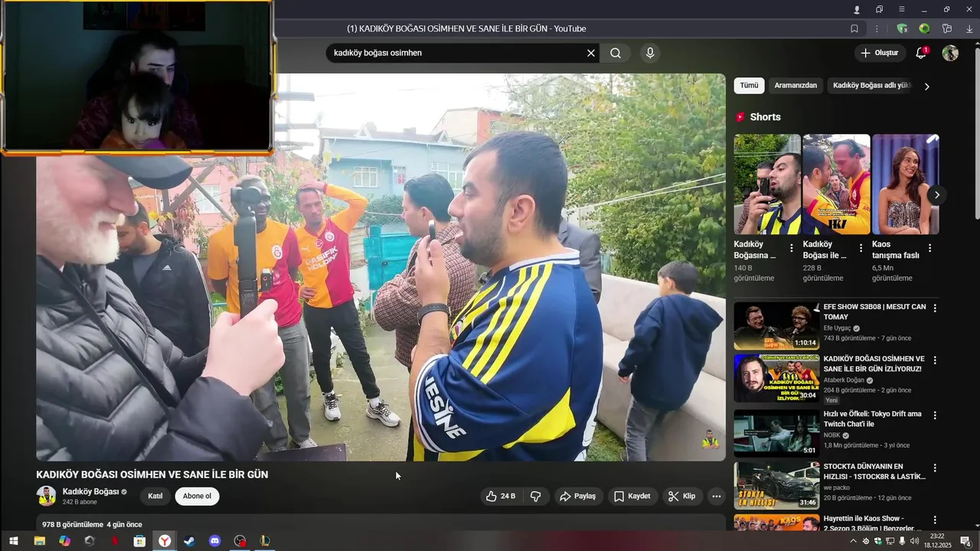Open options for STOCKTA DÜNYANIN EN HIZLISI video
The image size is (980, 551).
coord(934,468)
